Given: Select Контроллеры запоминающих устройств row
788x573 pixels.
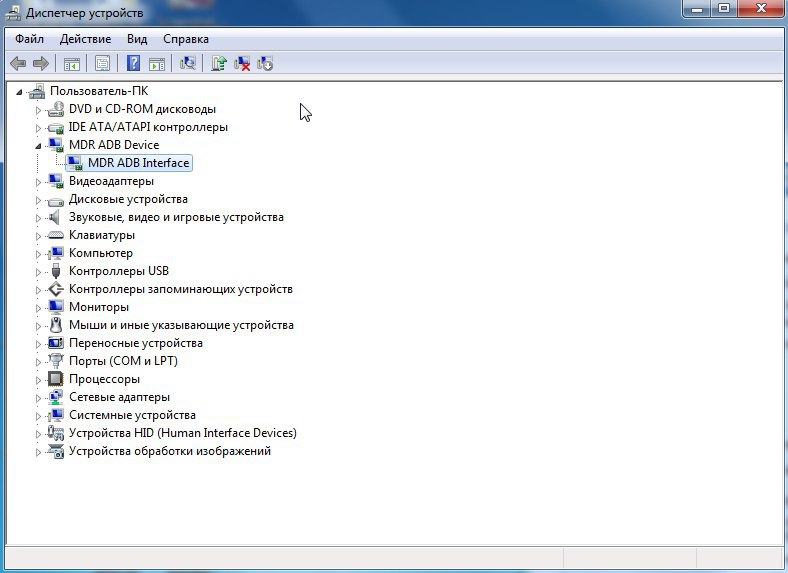Looking at the screenshot, I should click(x=181, y=289).
